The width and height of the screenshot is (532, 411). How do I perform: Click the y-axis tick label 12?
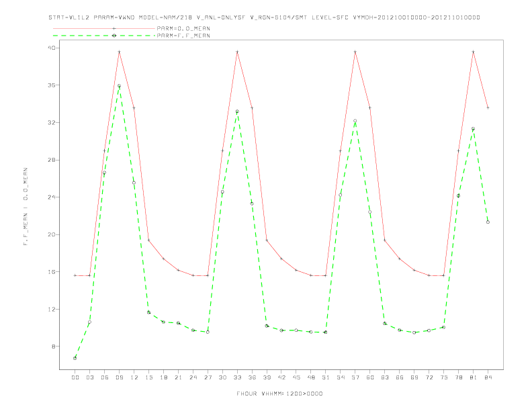click(52, 309)
